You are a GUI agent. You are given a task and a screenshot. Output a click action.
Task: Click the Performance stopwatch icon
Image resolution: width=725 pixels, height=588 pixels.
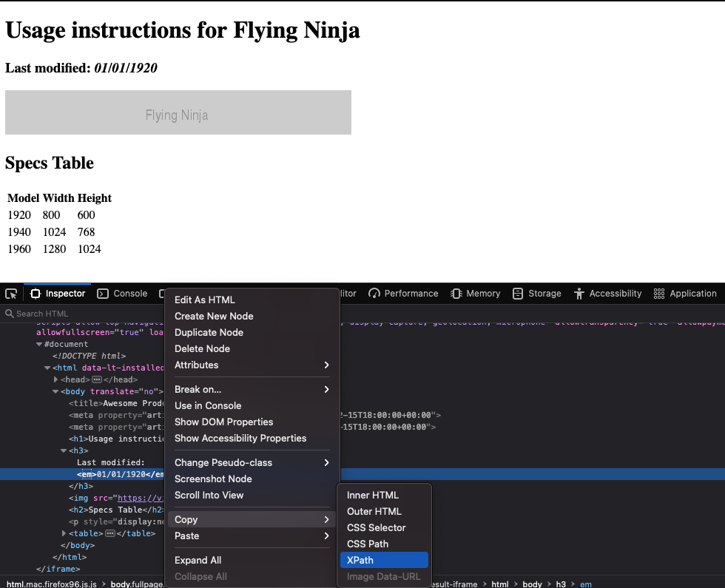[x=375, y=294]
